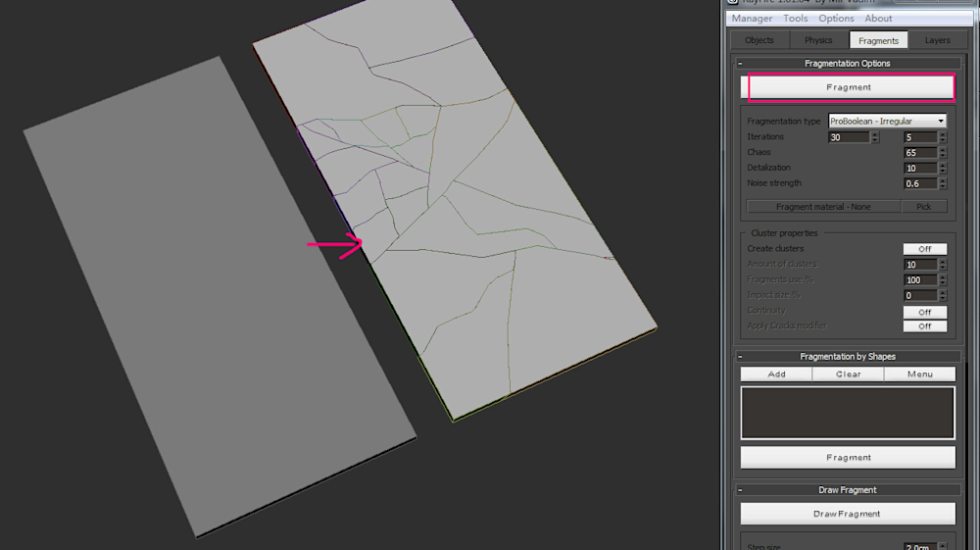Click the Draw Fragment button
This screenshot has height=550, width=980.
coord(848,514)
